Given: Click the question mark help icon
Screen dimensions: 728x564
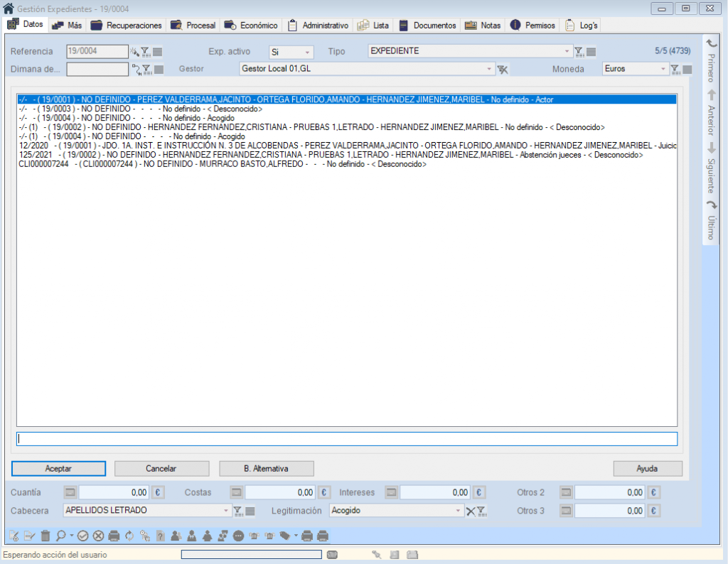Looking at the screenshot, I should click(161, 536).
